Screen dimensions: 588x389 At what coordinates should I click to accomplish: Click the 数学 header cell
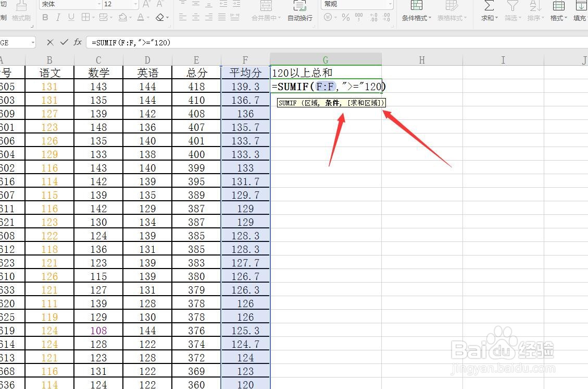98,72
